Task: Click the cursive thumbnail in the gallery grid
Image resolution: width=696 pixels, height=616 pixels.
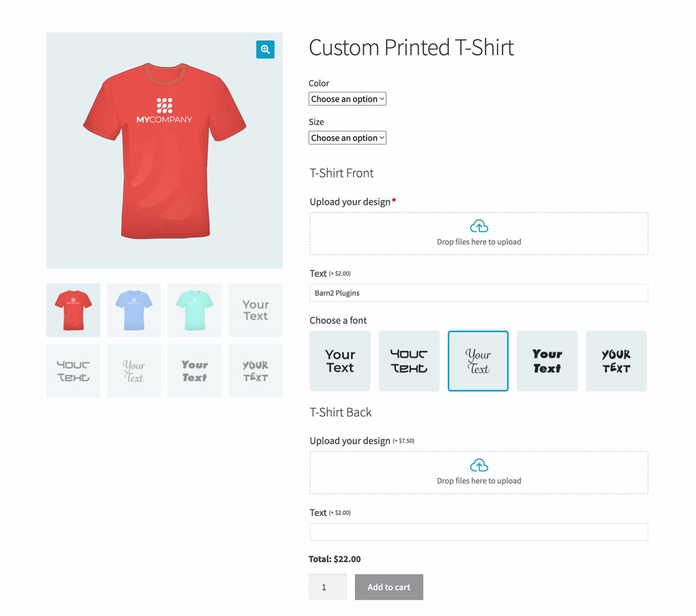Action: (x=134, y=371)
